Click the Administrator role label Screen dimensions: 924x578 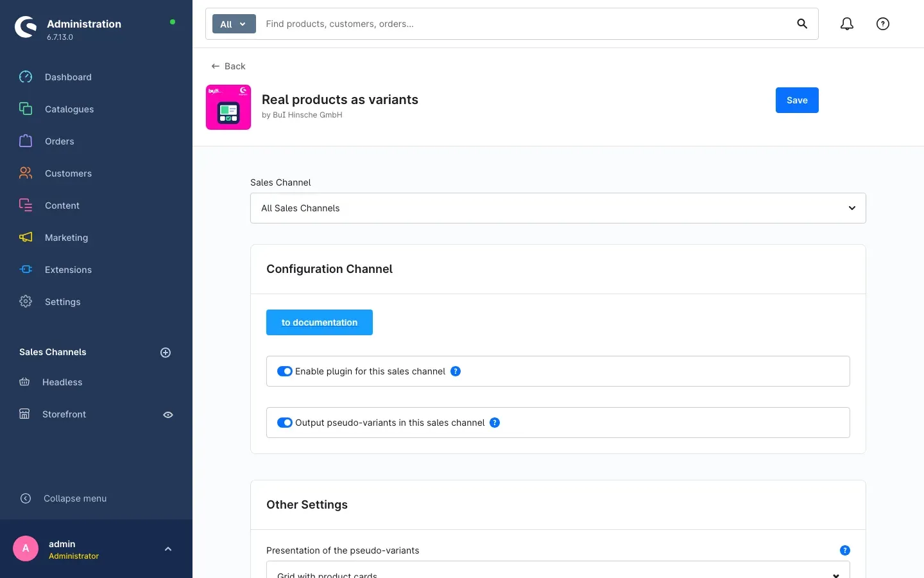click(x=74, y=556)
